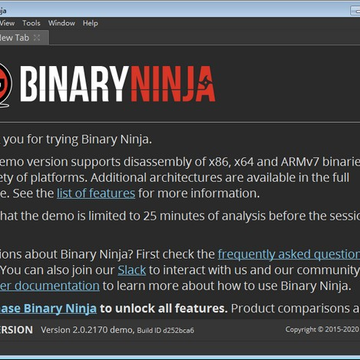Open the View menu
Viewport: 360px width, 360px height.
coord(7,23)
